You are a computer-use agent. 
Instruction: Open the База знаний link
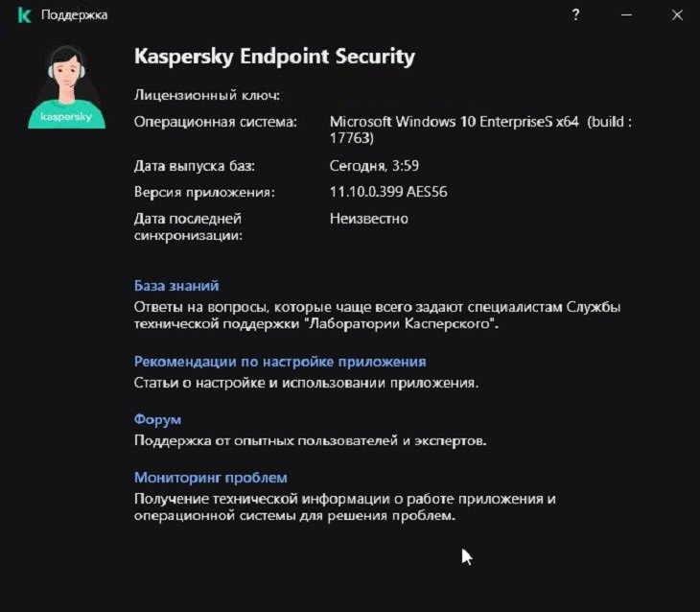[176, 286]
